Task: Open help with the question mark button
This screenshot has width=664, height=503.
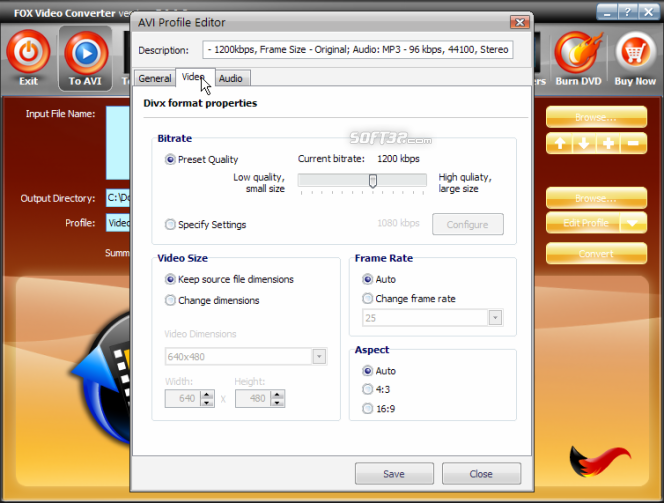Action: tap(628, 12)
